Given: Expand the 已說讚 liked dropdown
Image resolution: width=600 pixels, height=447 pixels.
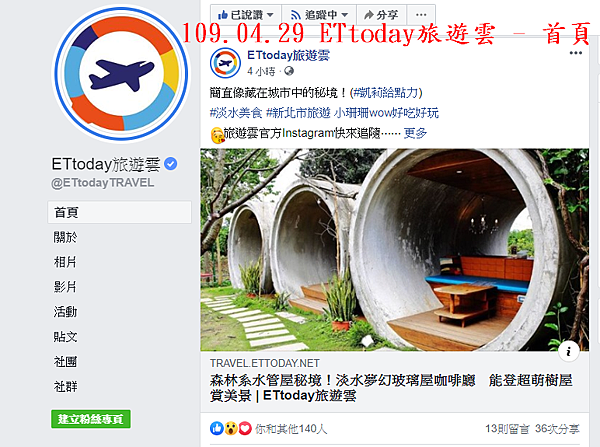Looking at the screenshot, I should pyautogui.click(x=246, y=15).
